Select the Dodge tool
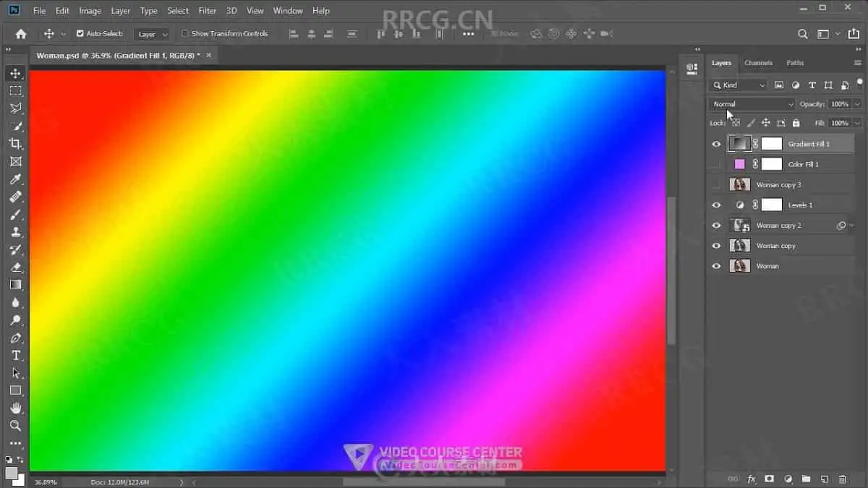 pos(16,320)
